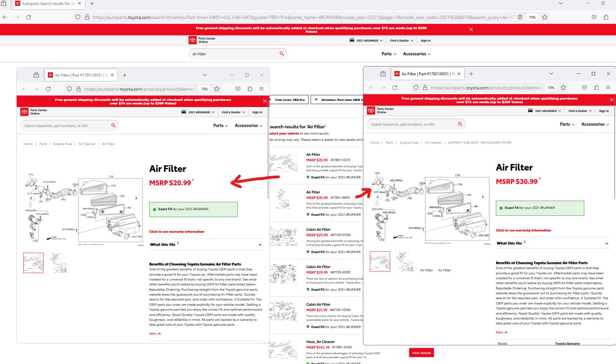Click the search magnifier in the right window
The height and width of the screenshot is (364, 616).
(460, 124)
